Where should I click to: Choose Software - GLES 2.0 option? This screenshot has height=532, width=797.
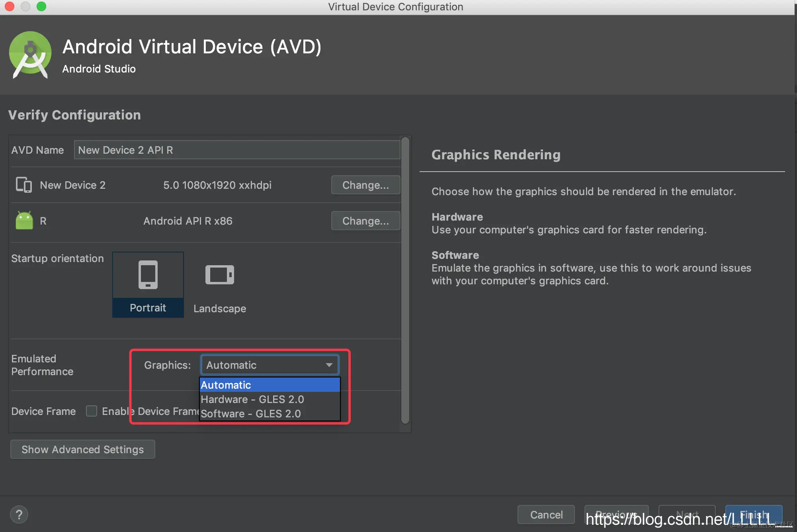[x=270, y=414]
